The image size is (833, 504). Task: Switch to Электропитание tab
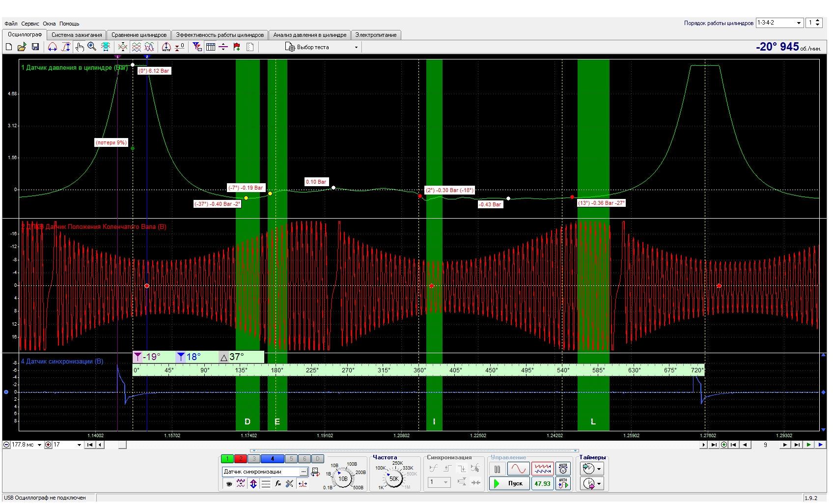pyautogui.click(x=376, y=35)
